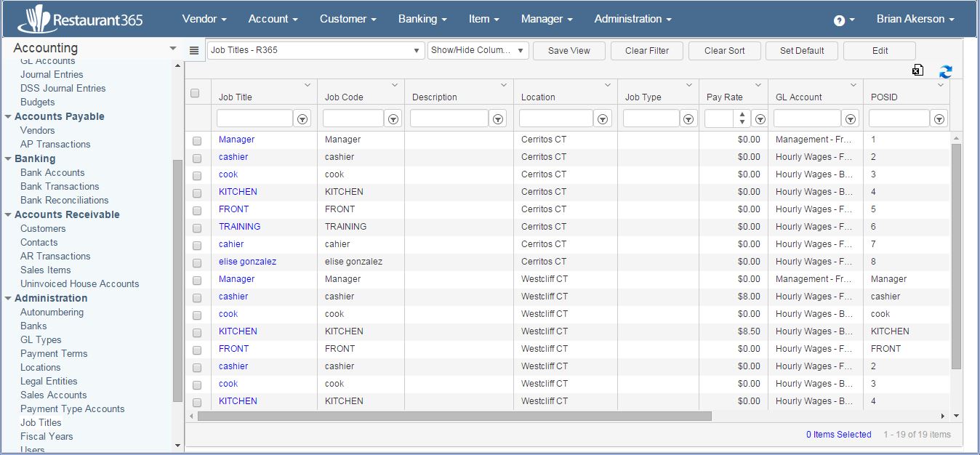Viewport: 980px width, 455px height.
Task: Collapse the Accounts Payable tree section
Action: 8,116
